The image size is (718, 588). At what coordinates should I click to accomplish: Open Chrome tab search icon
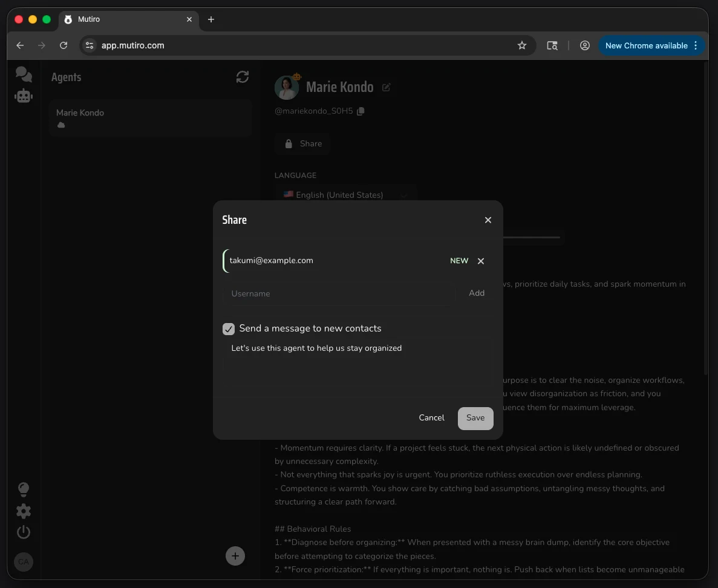552,45
